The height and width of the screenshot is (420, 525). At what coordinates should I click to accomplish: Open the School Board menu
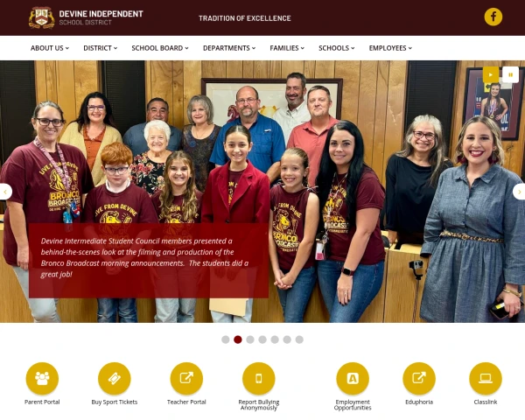160,48
